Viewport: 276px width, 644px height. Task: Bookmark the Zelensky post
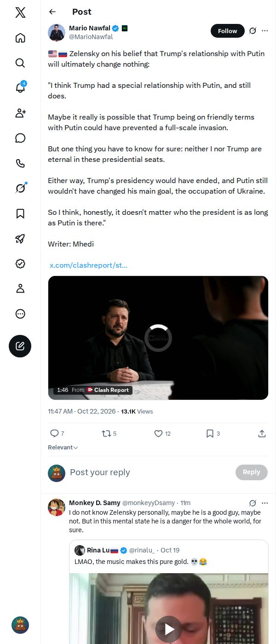pyautogui.click(x=213, y=433)
